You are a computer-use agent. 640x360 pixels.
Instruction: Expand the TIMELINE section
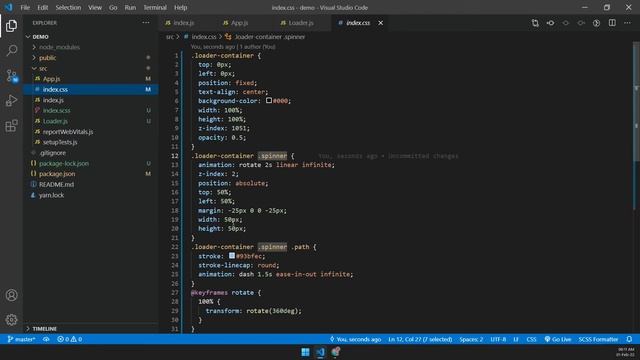click(x=44, y=329)
